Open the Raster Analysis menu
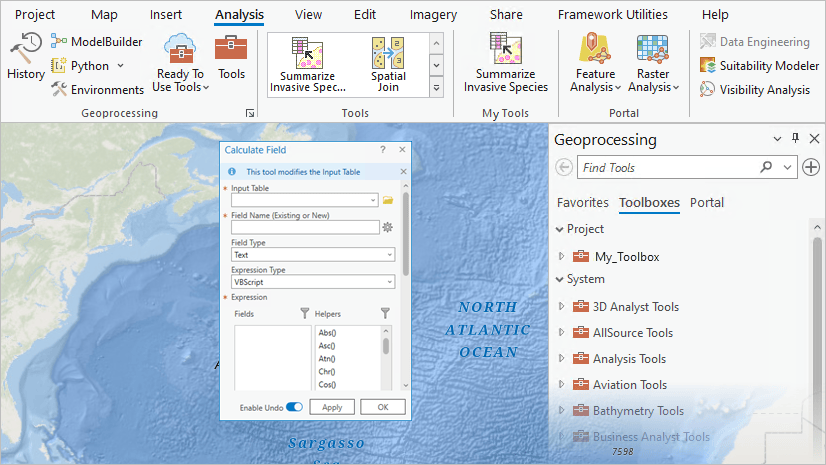The image size is (826, 465). (x=653, y=62)
